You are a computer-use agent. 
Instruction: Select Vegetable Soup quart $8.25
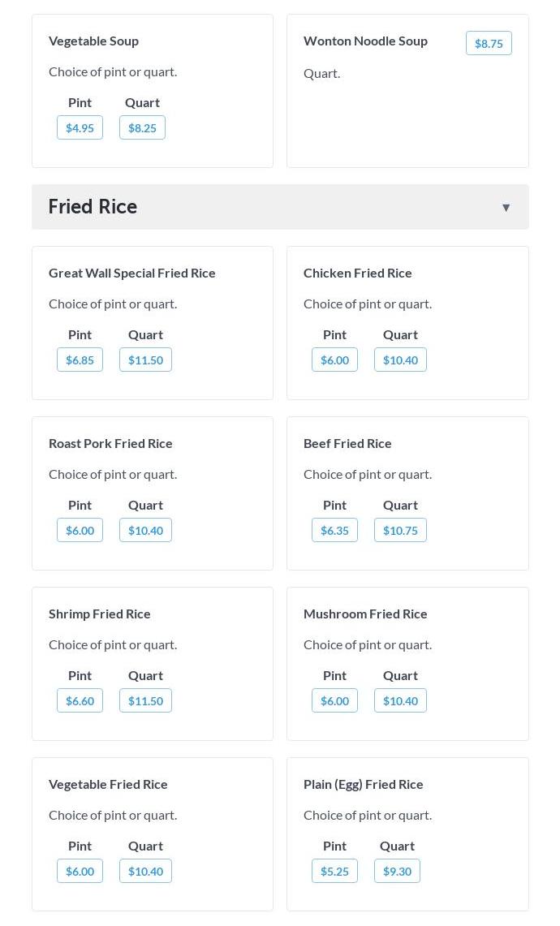click(x=142, y=128)
